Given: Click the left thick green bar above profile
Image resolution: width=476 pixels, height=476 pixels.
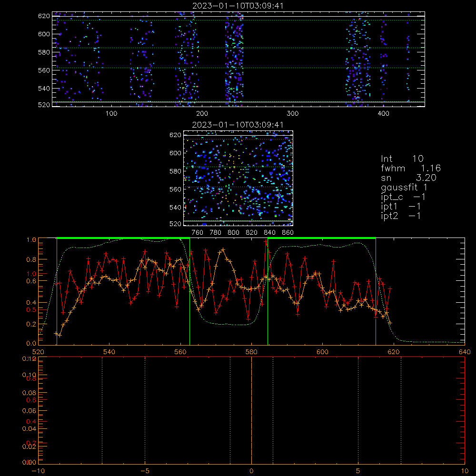Looking at the screenshot, I should click(123, 238).
